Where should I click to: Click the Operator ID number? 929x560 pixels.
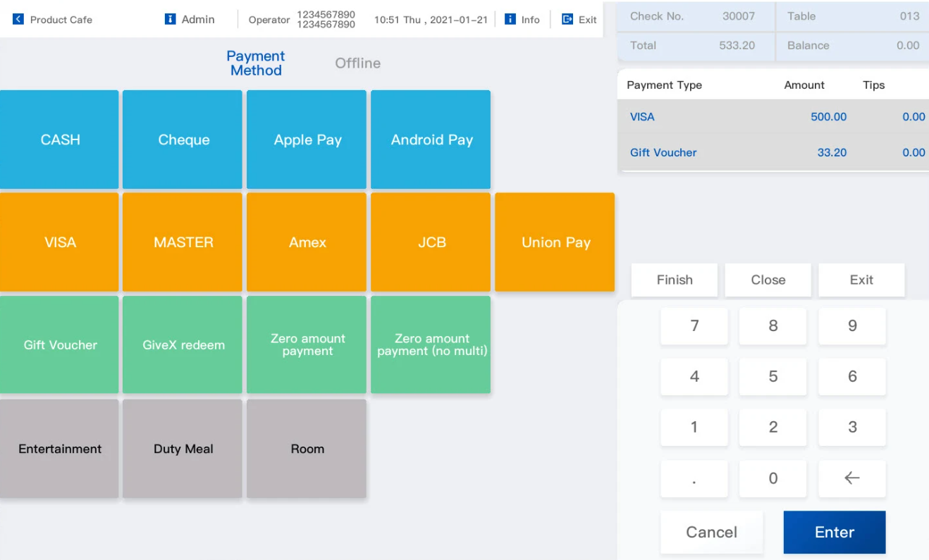pyautogui.click(x=326, y=19)
